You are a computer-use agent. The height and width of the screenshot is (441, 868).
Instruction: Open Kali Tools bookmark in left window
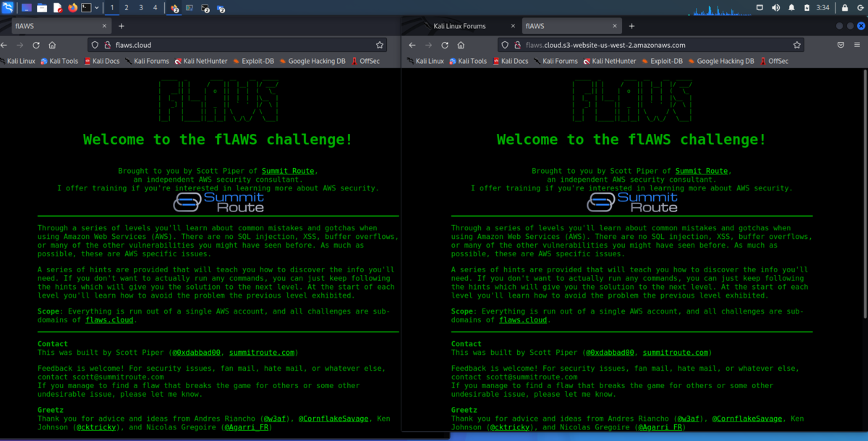(60, 62)
